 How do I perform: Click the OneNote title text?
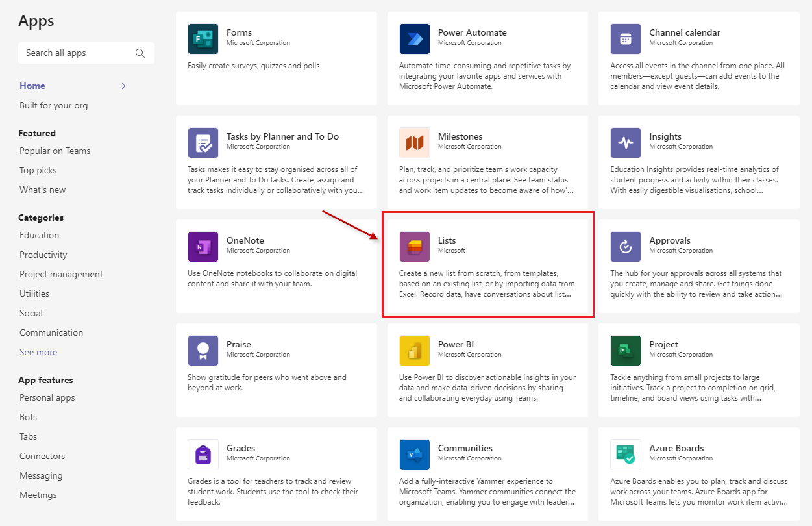pyautogui.click(x=245, y=240)
